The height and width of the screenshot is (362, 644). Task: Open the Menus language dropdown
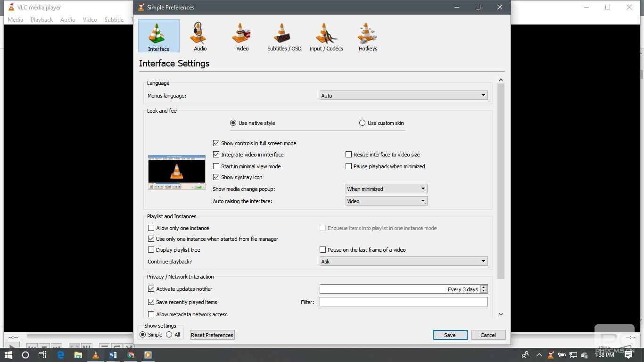[x=404, y=96]
